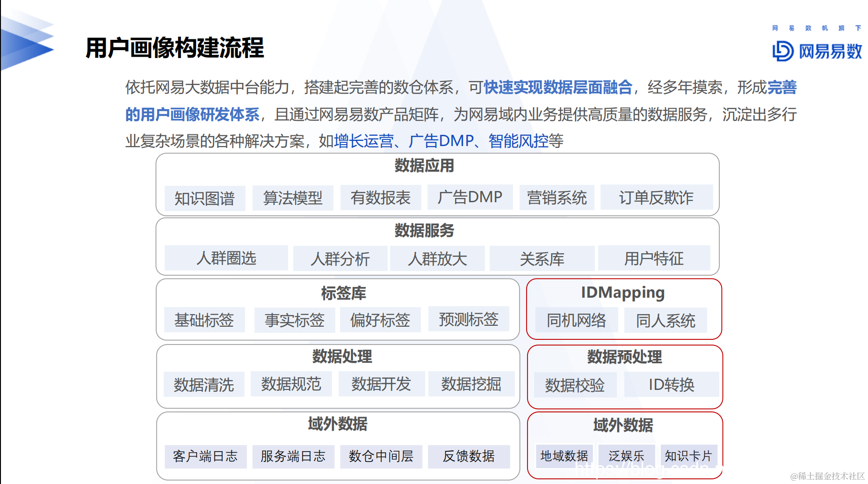
Task: Click the 地域数据 box
Action: point(564,456)
